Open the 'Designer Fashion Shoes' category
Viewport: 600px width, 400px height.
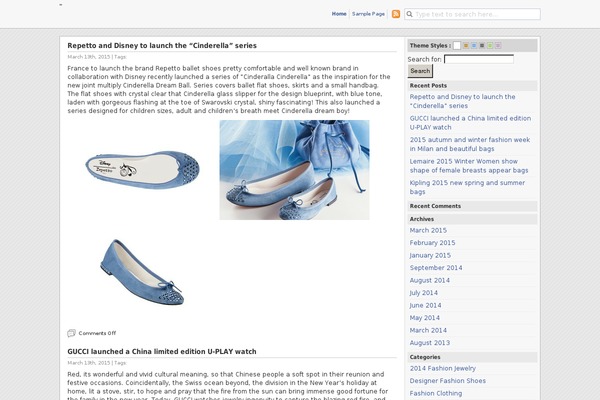[x=448, y=381]
